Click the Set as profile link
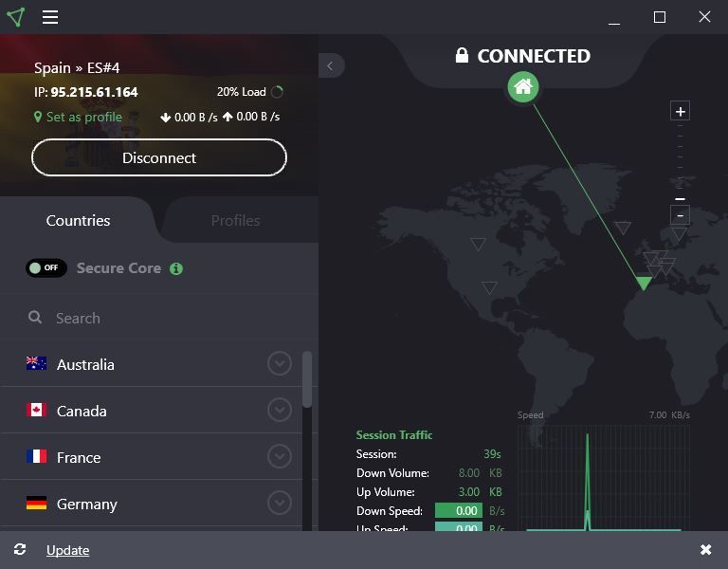The width and height of the screenshot is (728, 569). [x=83, y=117]
